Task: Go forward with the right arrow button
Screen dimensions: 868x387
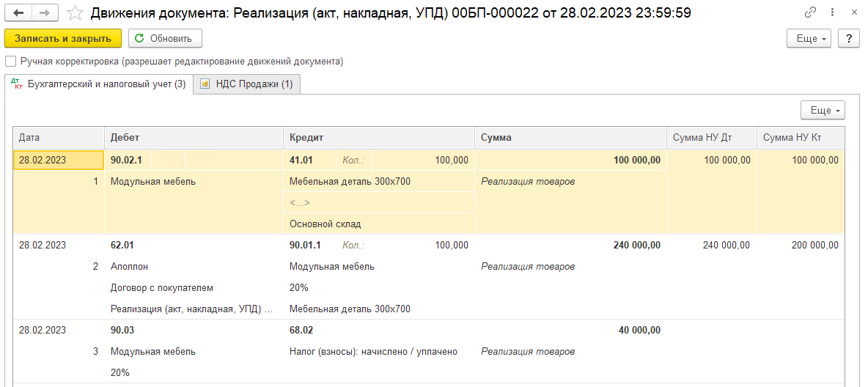Action: point(45,12)
